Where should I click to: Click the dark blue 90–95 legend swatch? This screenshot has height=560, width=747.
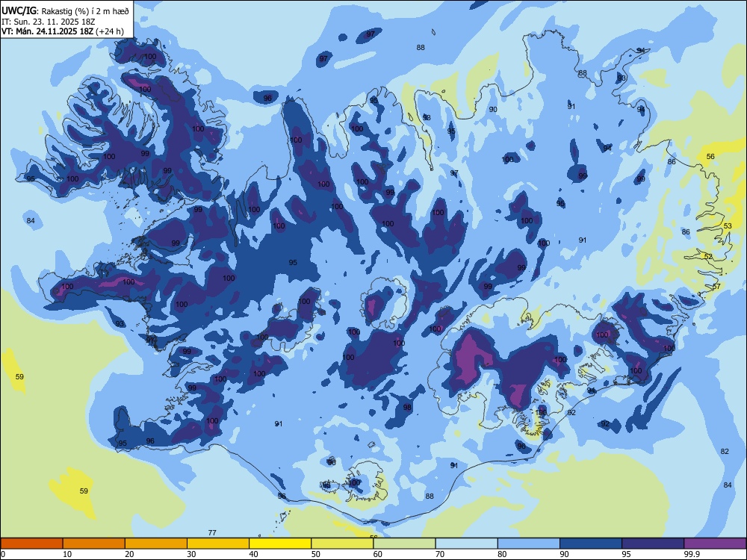coord(591,544)
